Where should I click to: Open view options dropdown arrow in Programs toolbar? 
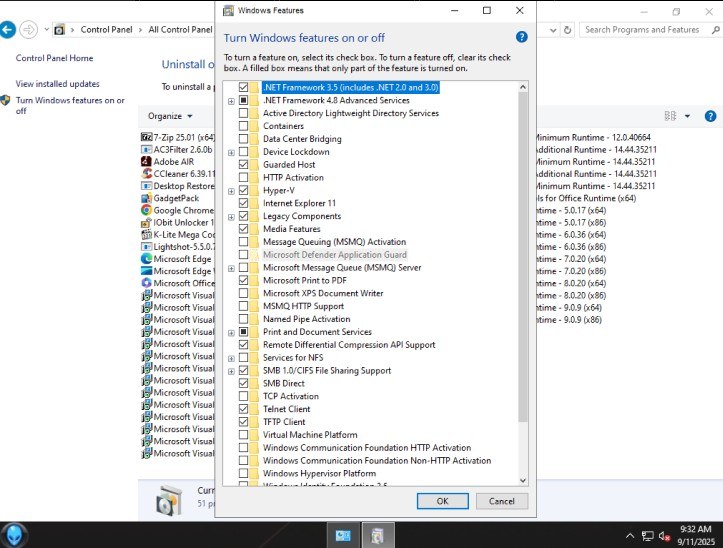click(687, 116)
